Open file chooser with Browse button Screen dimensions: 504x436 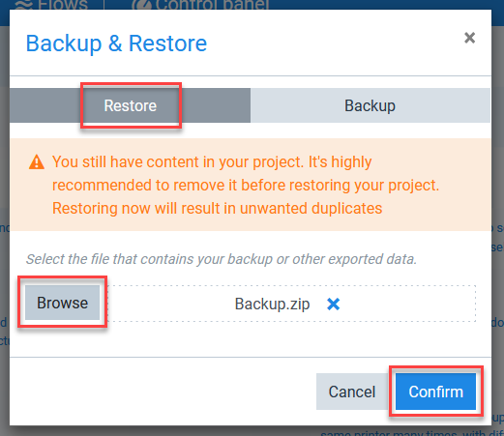(x=62, y=303)
